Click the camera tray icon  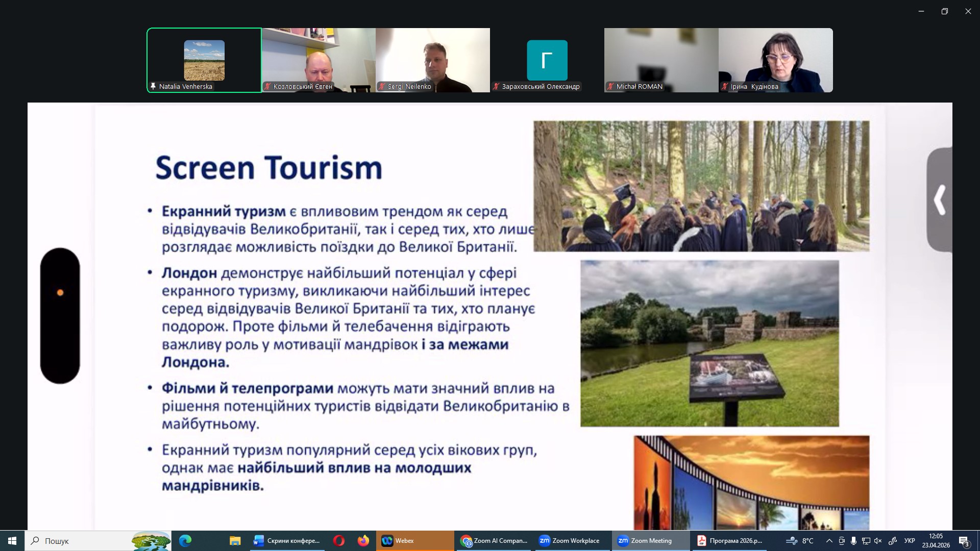tap(842, 541)
